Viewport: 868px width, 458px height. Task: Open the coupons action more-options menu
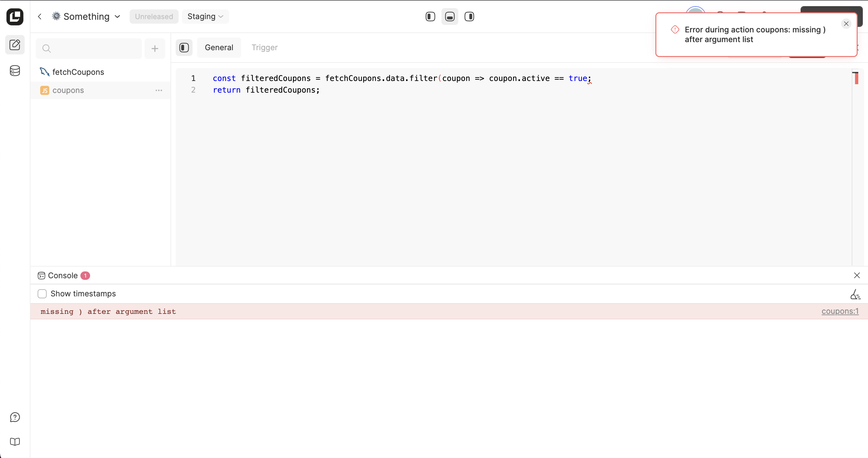159,90
